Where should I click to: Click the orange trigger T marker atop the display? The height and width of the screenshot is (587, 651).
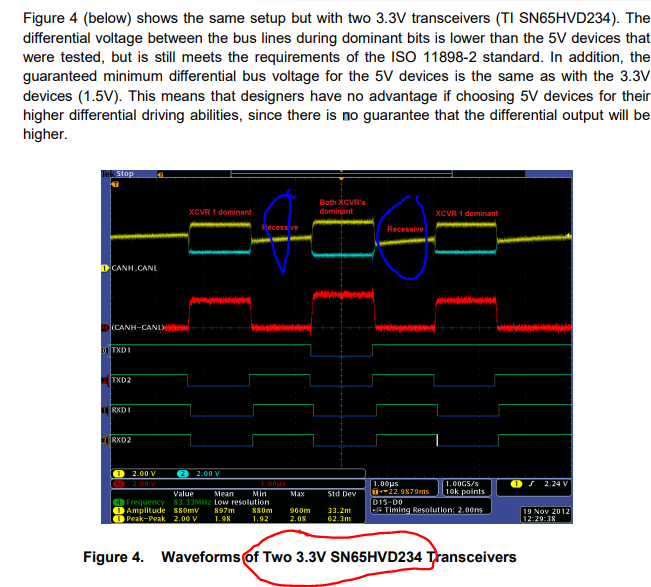coord(115,184)
